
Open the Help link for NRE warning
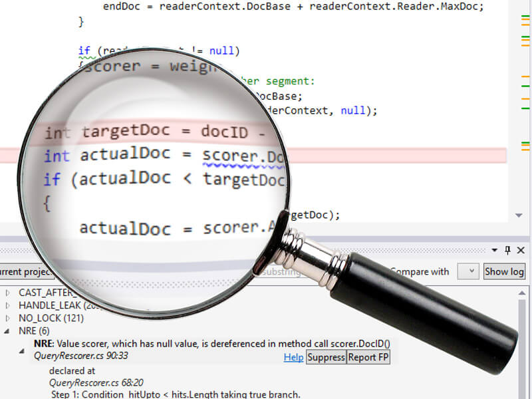[x=293, y=357]
